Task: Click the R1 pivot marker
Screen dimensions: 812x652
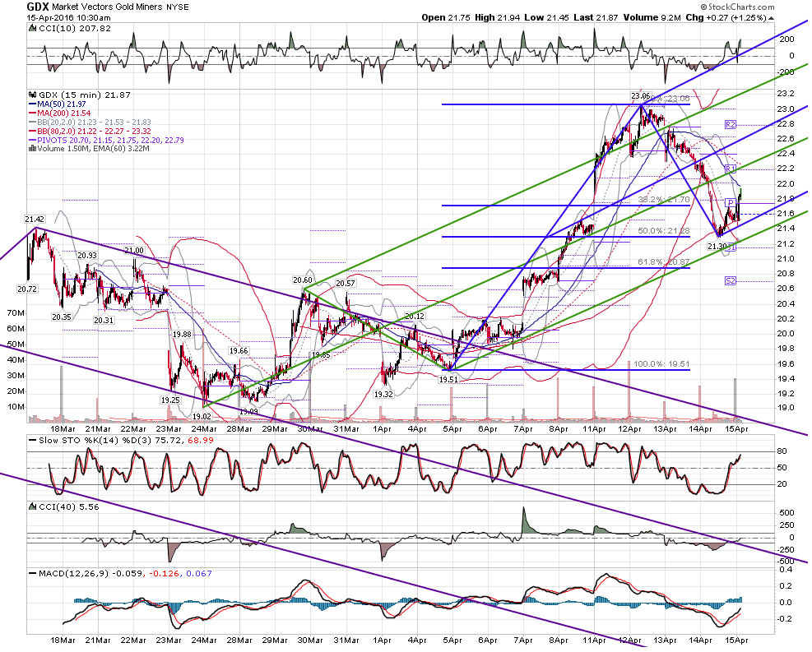Action: pos(731,169)
